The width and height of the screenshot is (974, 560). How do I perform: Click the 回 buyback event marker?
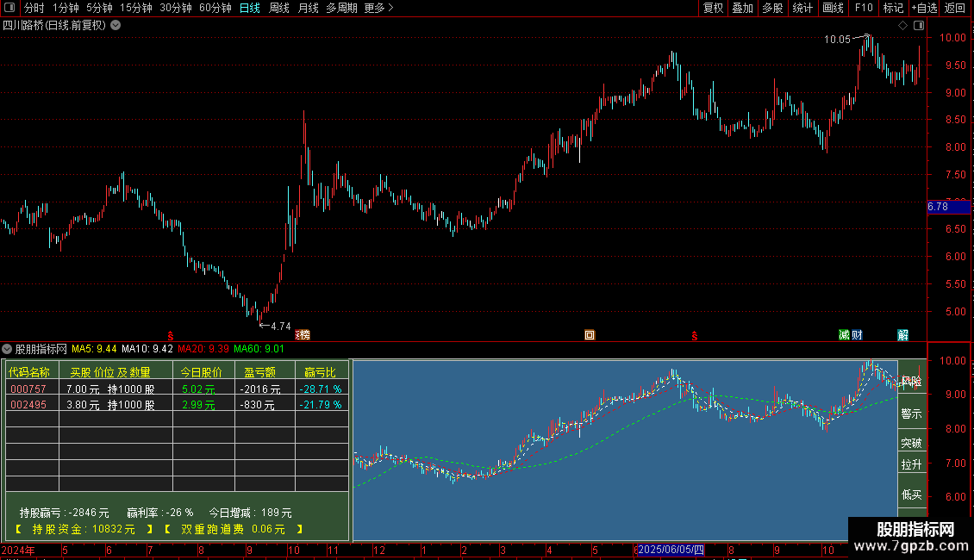(590, 335)
